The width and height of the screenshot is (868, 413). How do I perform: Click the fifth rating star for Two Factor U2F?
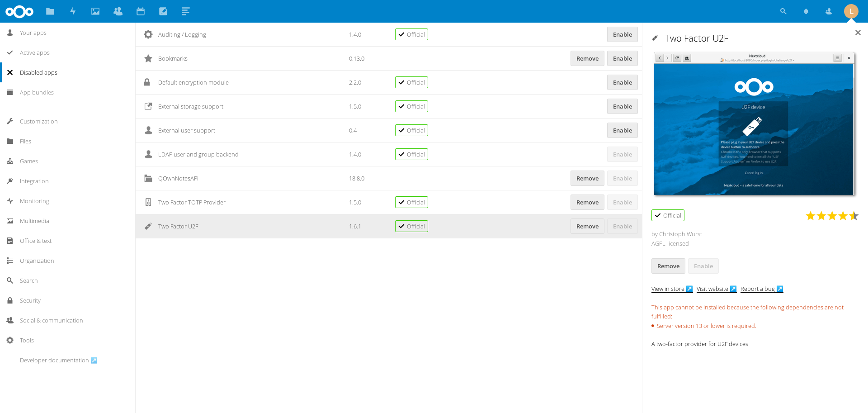(854, 216)
